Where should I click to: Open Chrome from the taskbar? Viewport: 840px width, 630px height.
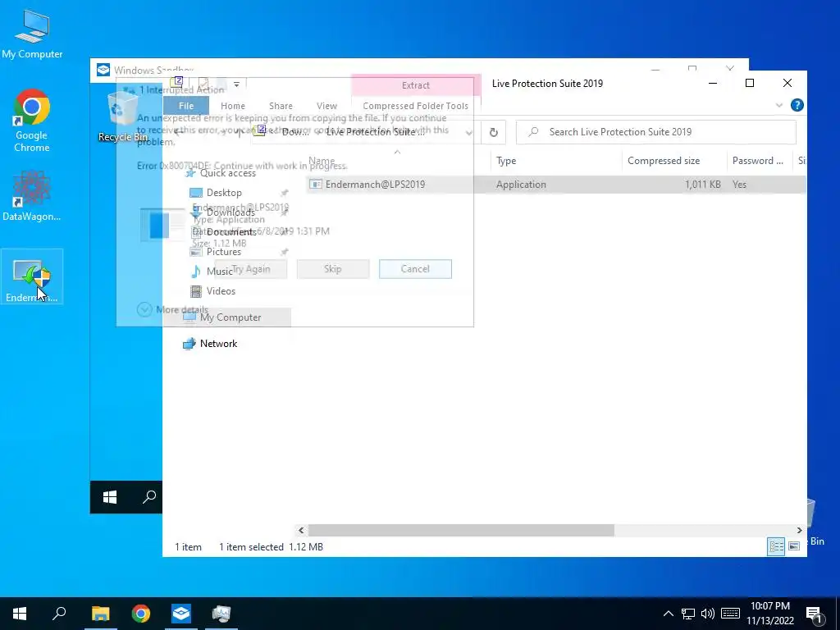[141, 614]
